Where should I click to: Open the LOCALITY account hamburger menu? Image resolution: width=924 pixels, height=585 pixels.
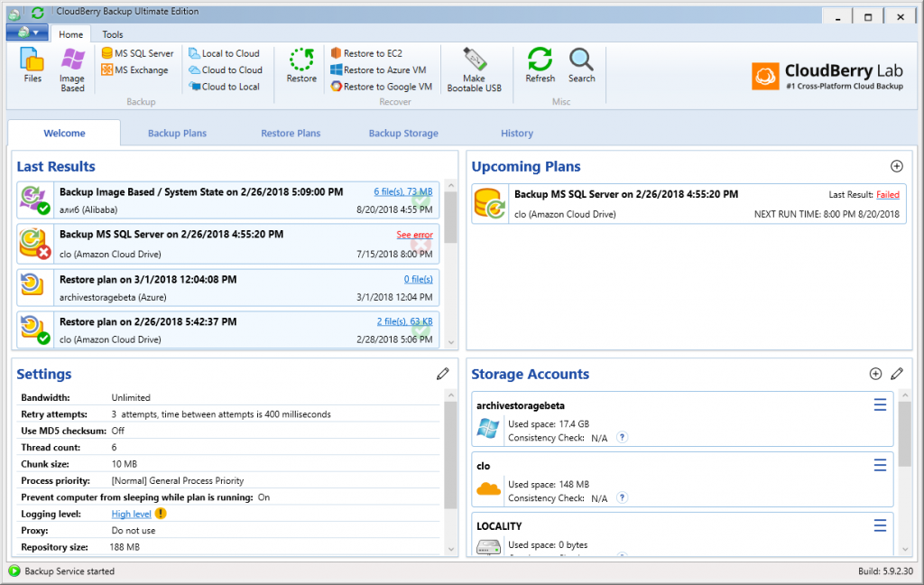880,525
